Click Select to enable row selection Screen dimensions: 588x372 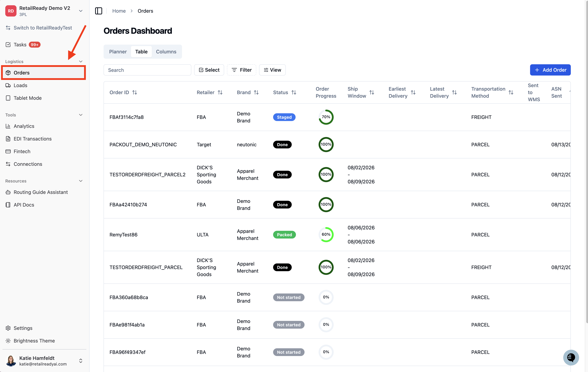[209, 70]
